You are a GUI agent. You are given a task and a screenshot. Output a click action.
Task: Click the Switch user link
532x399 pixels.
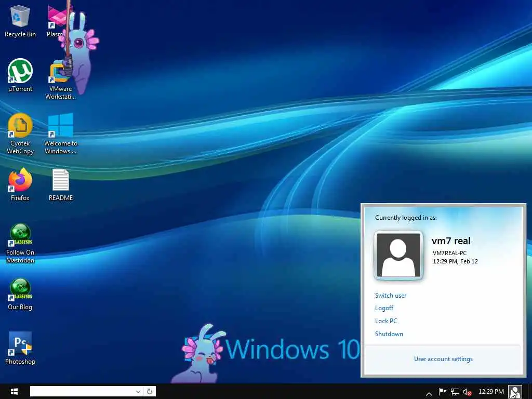[391, 296]
